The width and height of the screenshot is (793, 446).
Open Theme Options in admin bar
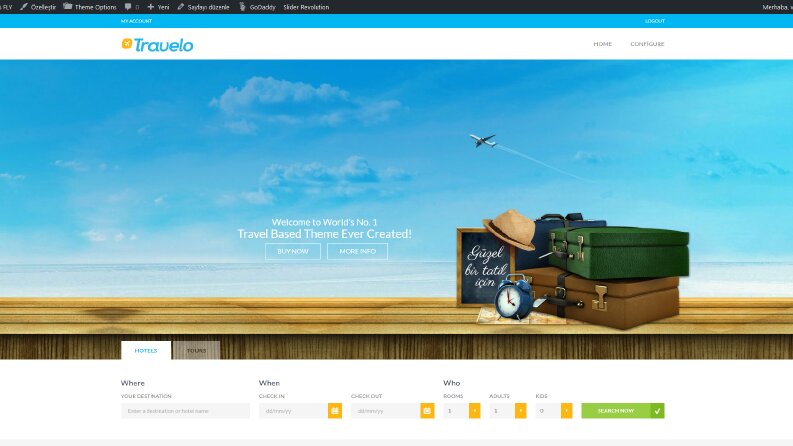[x=90, y=7]
